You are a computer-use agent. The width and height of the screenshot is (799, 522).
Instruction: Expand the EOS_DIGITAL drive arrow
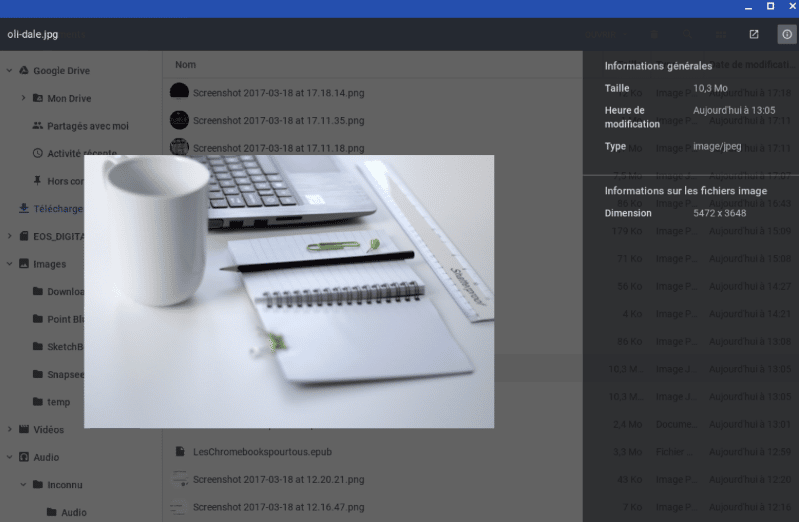tap(9, 237)
